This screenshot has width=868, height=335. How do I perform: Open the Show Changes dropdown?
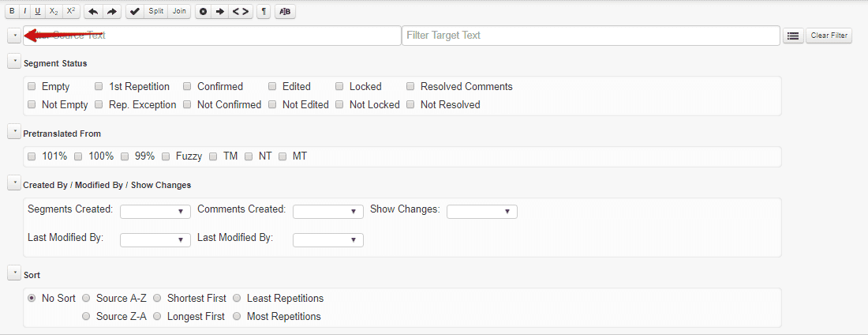click(482, 211)
